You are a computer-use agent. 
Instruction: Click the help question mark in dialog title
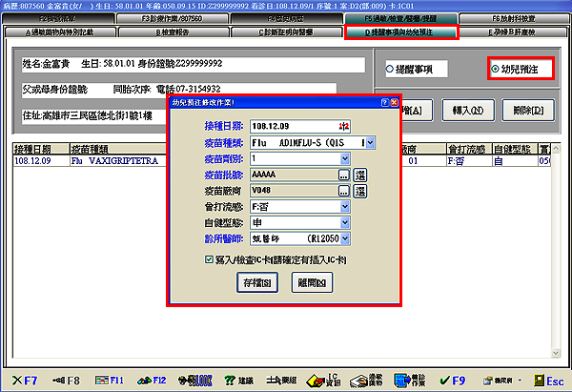381,101
